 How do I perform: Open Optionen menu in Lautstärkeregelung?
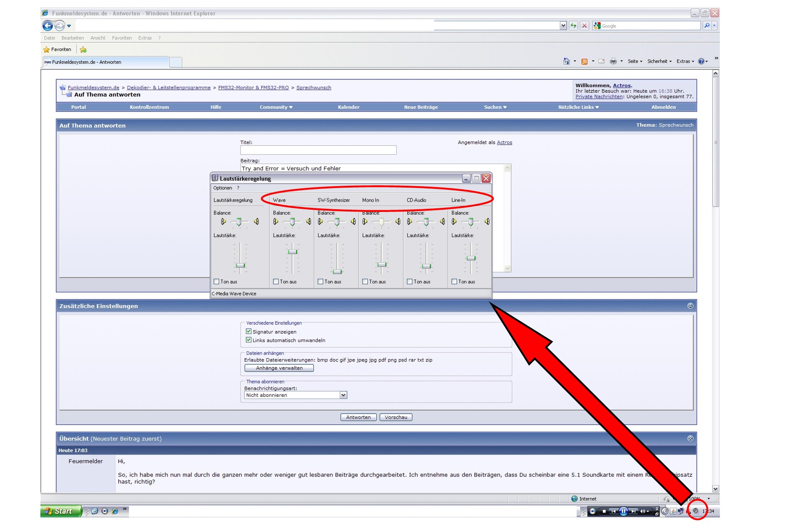(223, 188)
